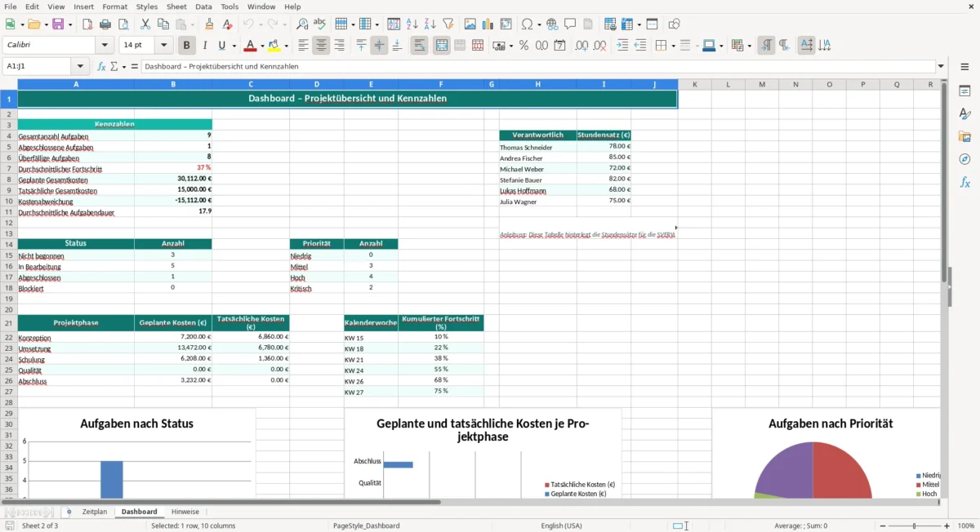980x532 pixels.
Task: Clear direct formatting
Action: coord(227,24)
